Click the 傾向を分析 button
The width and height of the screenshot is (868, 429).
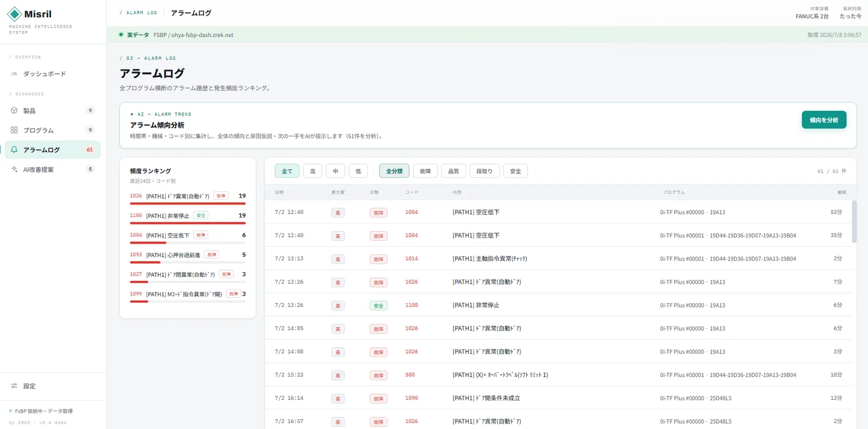pos(824,120)
